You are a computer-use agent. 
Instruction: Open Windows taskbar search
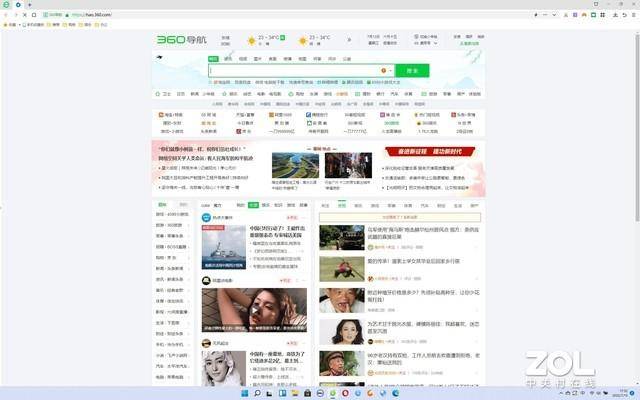[257, 393]
